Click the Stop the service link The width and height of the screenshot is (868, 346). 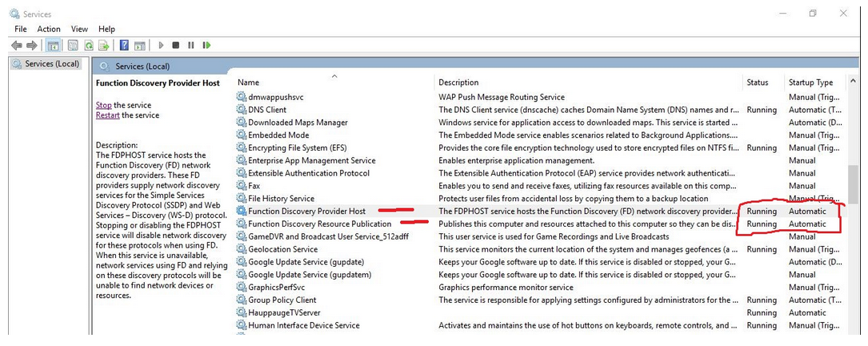(103, 105)
